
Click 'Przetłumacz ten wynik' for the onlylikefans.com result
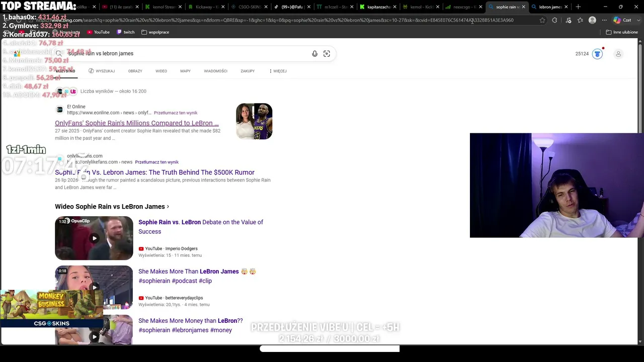point(156,162)
